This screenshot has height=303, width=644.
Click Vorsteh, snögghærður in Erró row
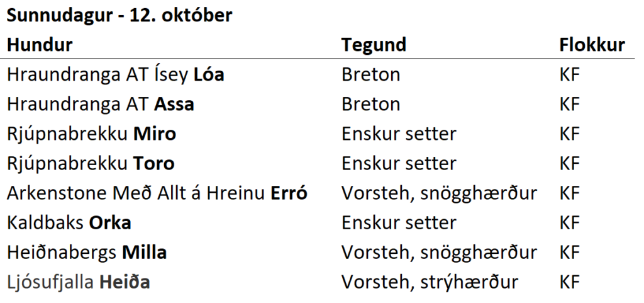click(x=439, y=193)
